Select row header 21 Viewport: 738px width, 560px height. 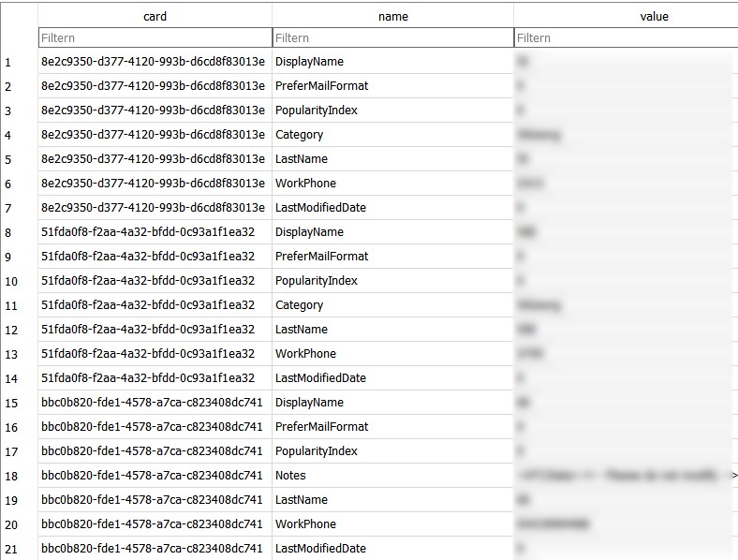tap(19, 548)
